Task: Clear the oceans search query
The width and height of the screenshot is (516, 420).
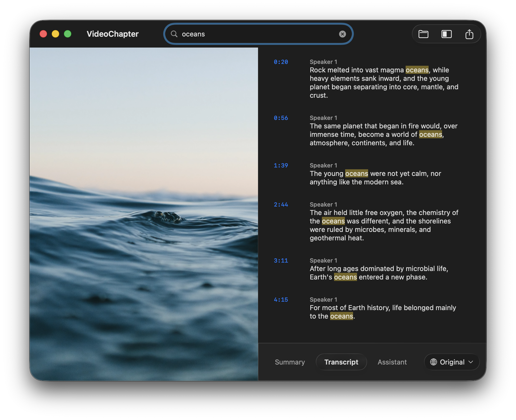Action: pos(342,34)
